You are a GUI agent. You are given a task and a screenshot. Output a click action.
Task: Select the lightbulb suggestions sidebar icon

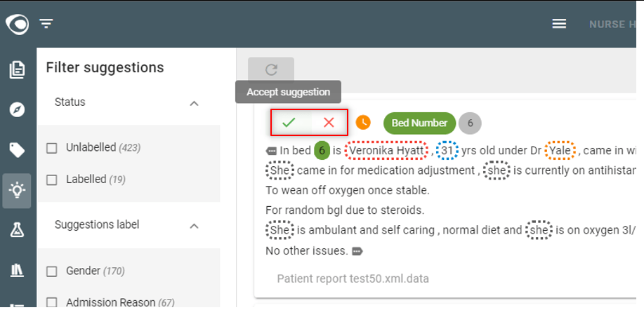(x=17, y=191)
